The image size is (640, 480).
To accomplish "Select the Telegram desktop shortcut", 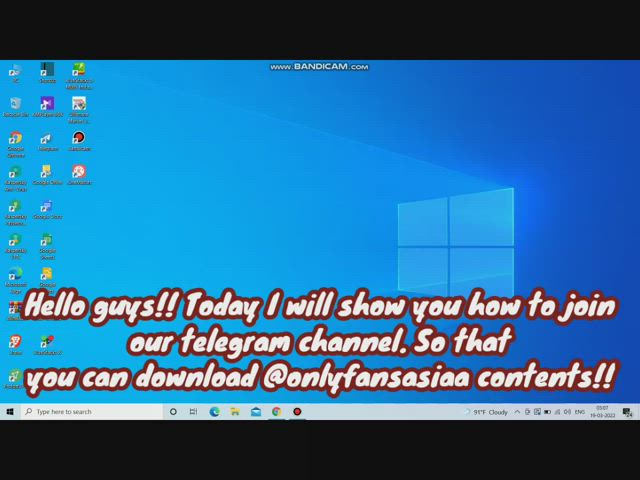I will coord(47,141).
